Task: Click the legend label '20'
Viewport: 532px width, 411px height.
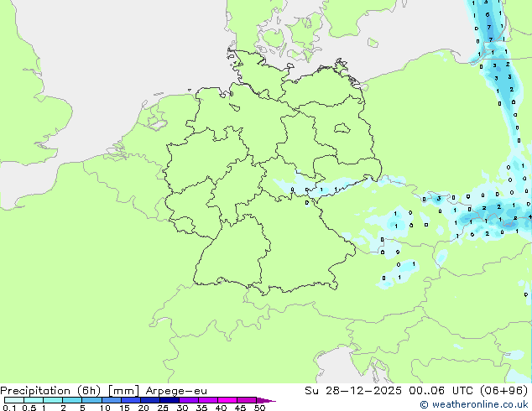Action: (x=143, y=408)
